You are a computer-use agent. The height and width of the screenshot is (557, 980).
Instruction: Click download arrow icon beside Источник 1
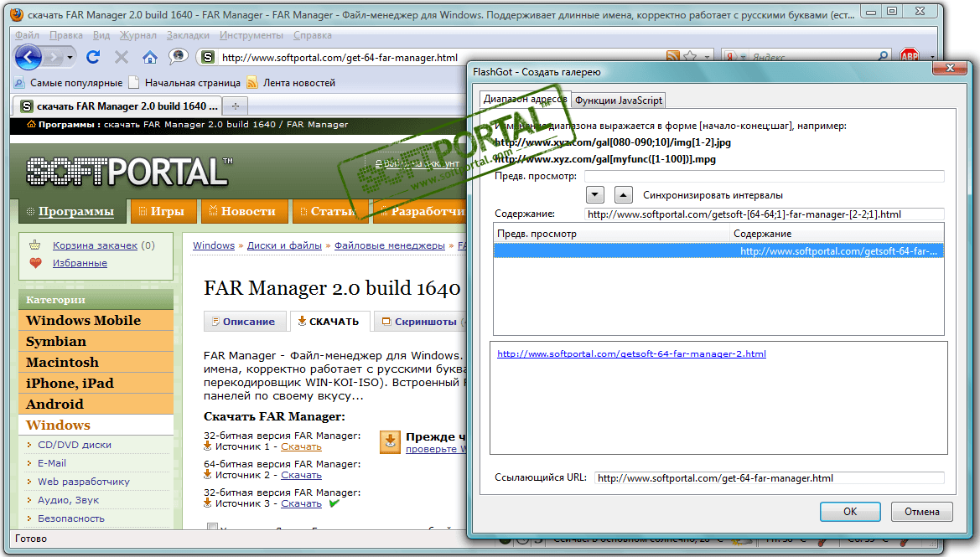208,446
